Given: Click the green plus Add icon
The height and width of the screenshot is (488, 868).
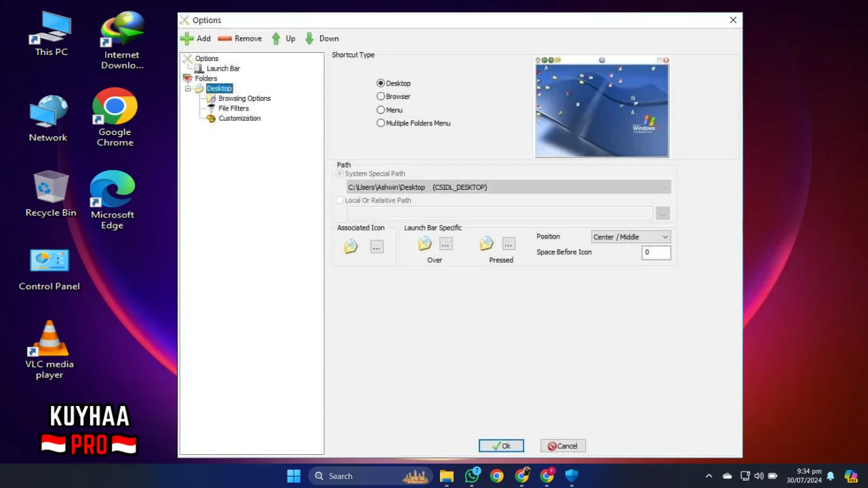Looking at the screenshot, I should click(186, 39).
